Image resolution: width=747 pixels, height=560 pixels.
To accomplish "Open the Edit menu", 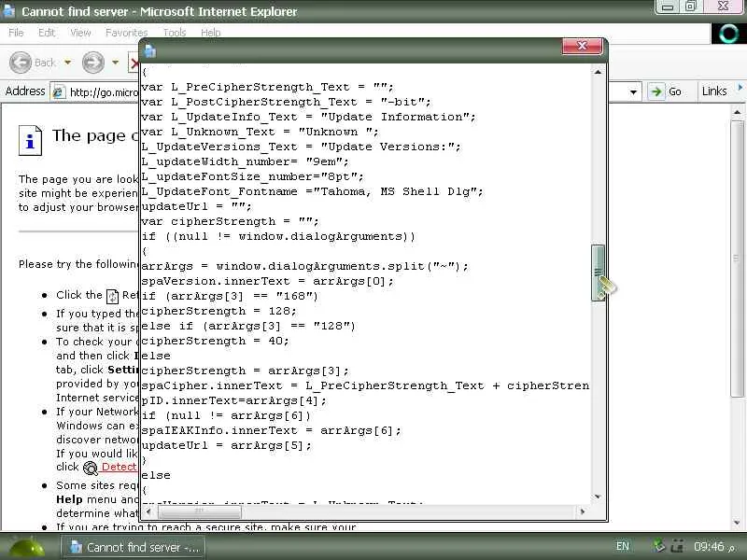I will click(x=46, y=33).
